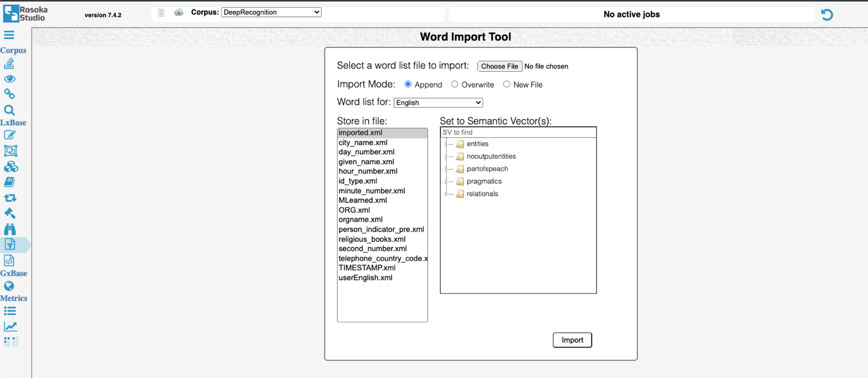Select the ORG.xml file in the list
The height and width of the screenshot is (378, 868).
coord(354,210)
